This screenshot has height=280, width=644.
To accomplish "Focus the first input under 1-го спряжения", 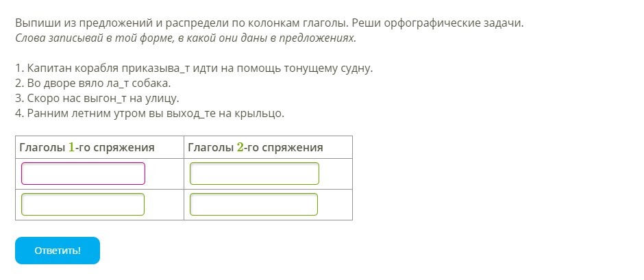I will [x=83, y=174].
